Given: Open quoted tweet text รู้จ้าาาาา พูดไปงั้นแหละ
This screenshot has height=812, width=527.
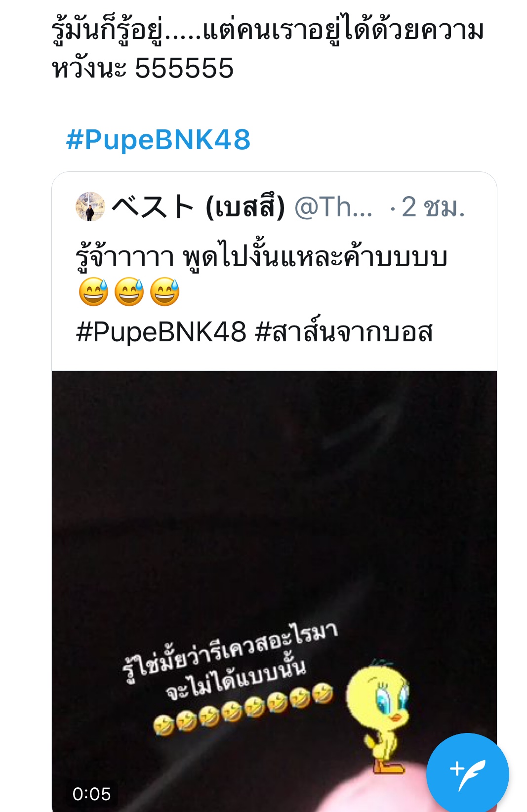Looking at the screenshot, I should point(261,258).
